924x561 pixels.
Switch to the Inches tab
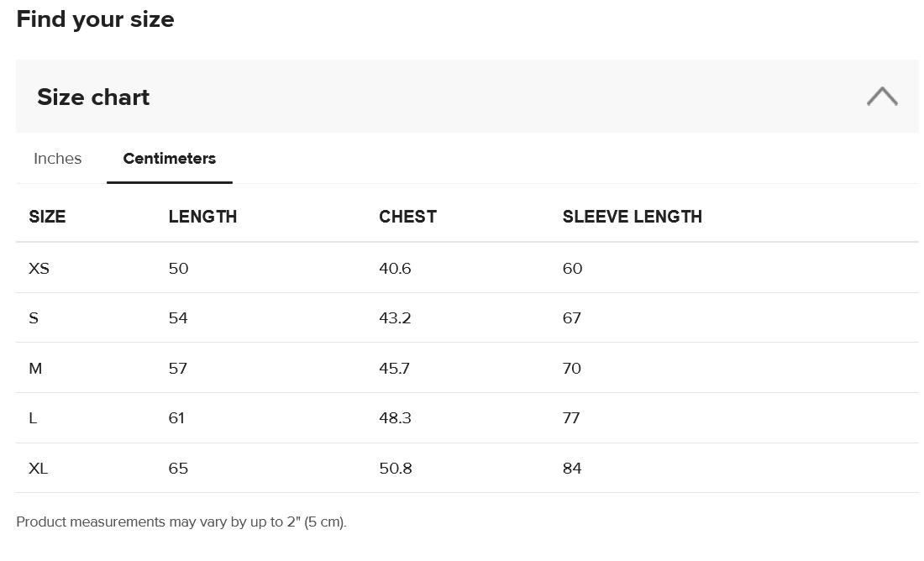[57, 158]
